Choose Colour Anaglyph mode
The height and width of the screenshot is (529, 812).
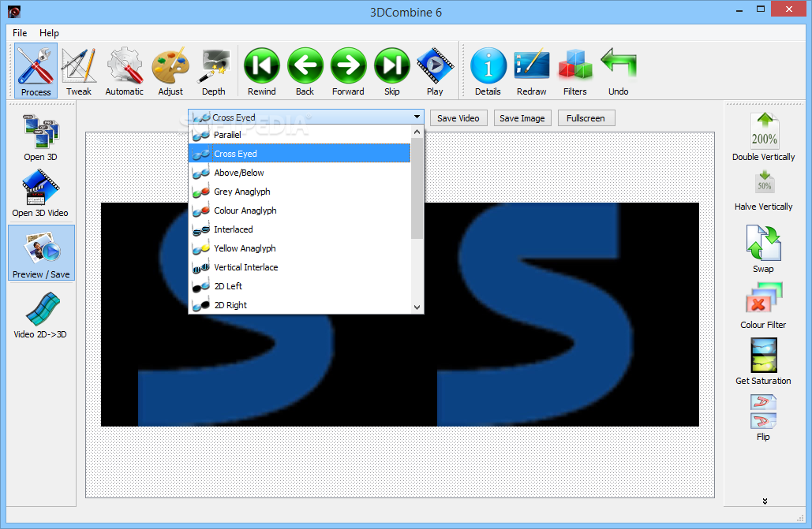coord(300,210)
